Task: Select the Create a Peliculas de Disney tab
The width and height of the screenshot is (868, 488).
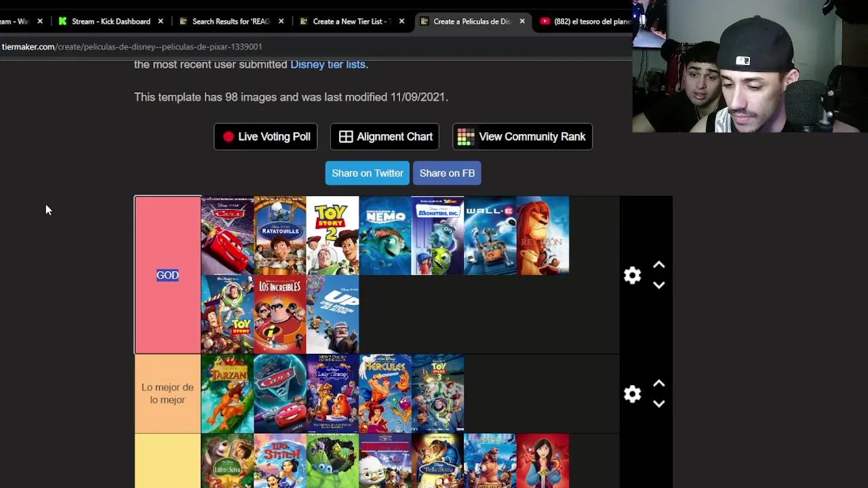Action: click(x=471, y=22)
